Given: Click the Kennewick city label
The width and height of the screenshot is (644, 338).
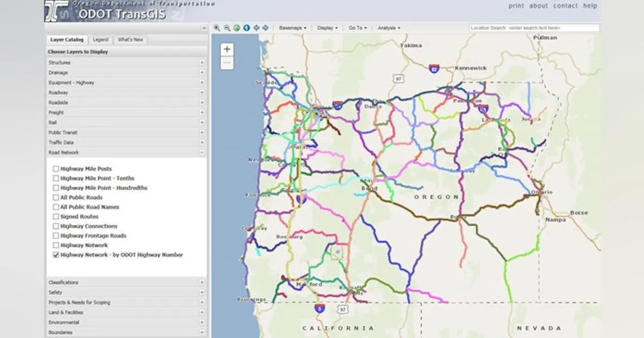Looking at the screenshot, I should 471,68.
